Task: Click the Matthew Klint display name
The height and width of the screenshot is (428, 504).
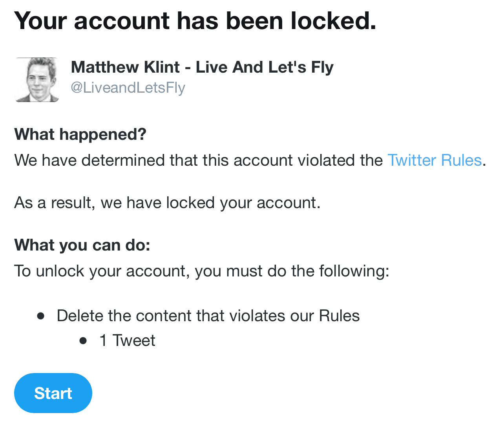Action: pos(202,67)
